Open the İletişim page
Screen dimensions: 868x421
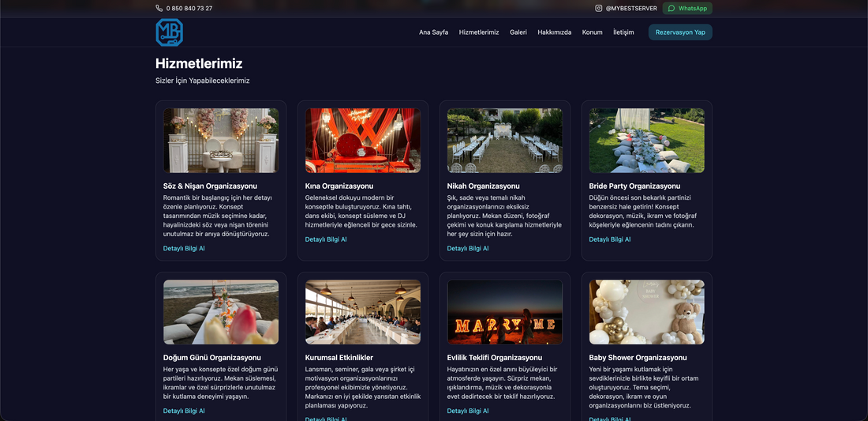click(x=623, y=32)
